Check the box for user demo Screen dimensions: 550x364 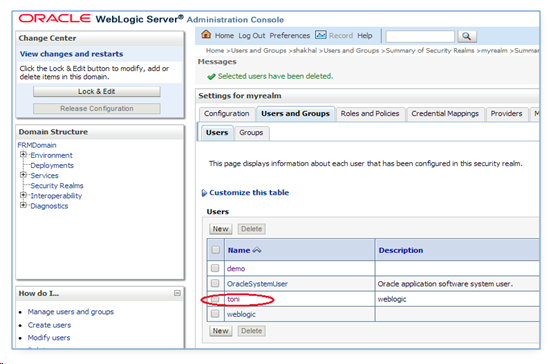(215, 268)
